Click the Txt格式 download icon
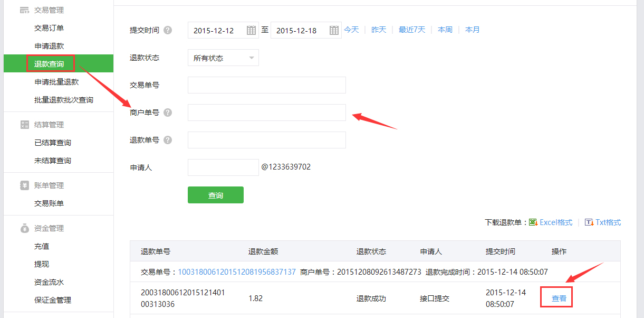 [x=589, y=222]
